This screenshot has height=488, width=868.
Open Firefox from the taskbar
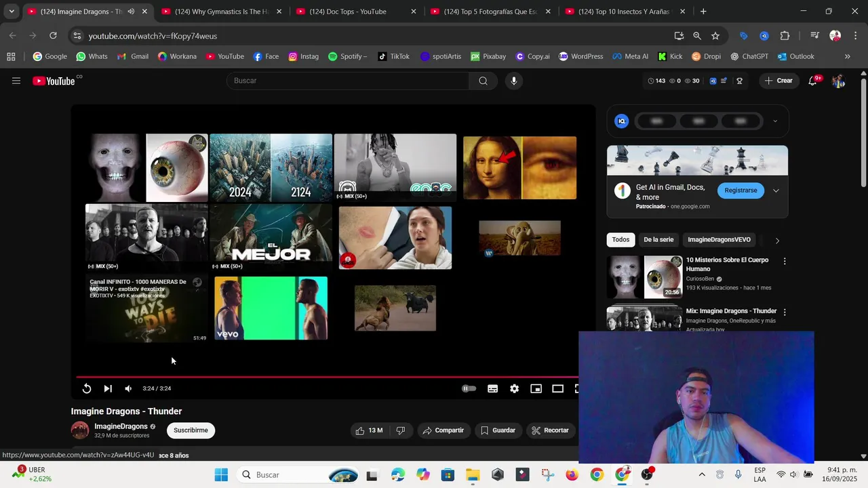point(572,474)
